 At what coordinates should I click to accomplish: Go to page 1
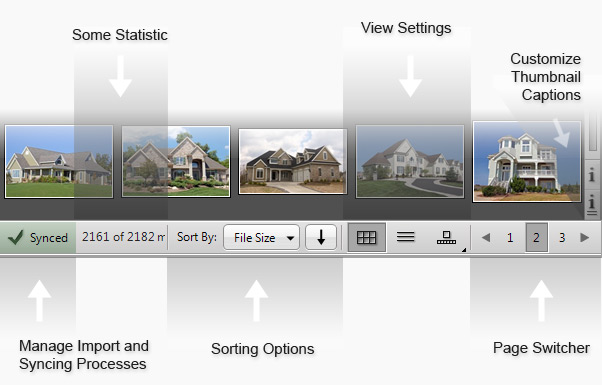point(510,238)
